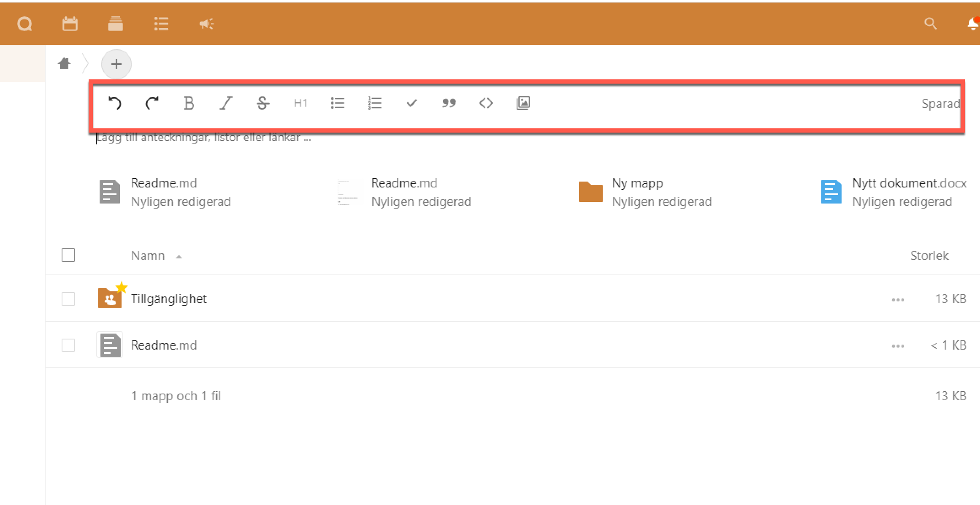Screen dimensions: 980x505
Task: Open notifications bell icon
Action: click(973, 24)
